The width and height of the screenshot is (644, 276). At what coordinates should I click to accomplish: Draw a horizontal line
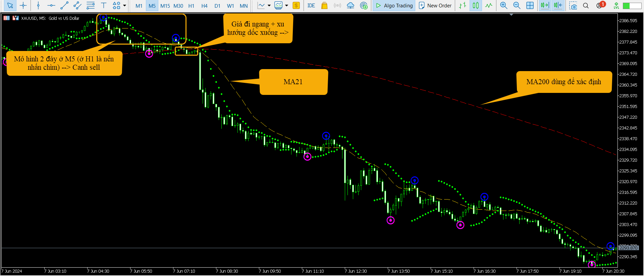[x=51, y=5]
